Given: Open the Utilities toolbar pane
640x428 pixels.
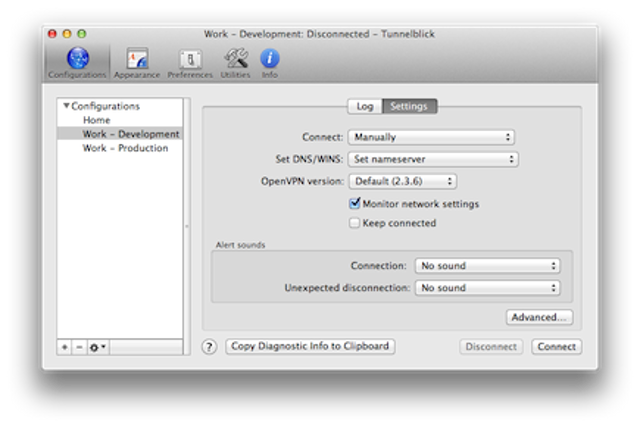Looking at the screenshot, I should click(236, 64).
